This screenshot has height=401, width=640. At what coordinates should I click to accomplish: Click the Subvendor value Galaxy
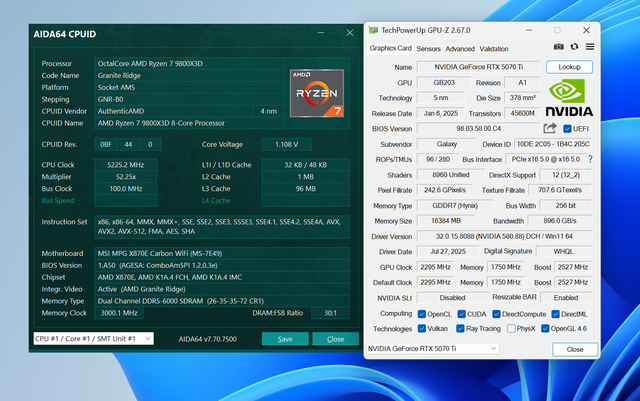click(447, 144)
